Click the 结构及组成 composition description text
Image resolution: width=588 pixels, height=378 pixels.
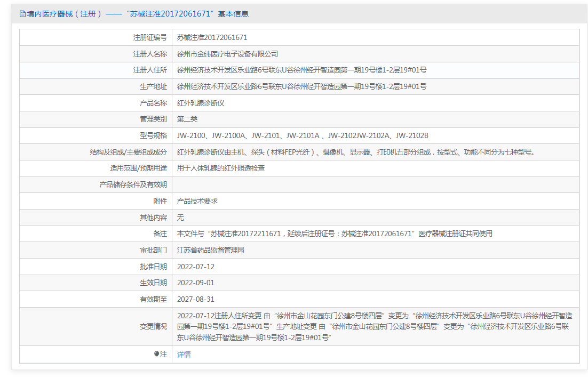pos(355,152)
